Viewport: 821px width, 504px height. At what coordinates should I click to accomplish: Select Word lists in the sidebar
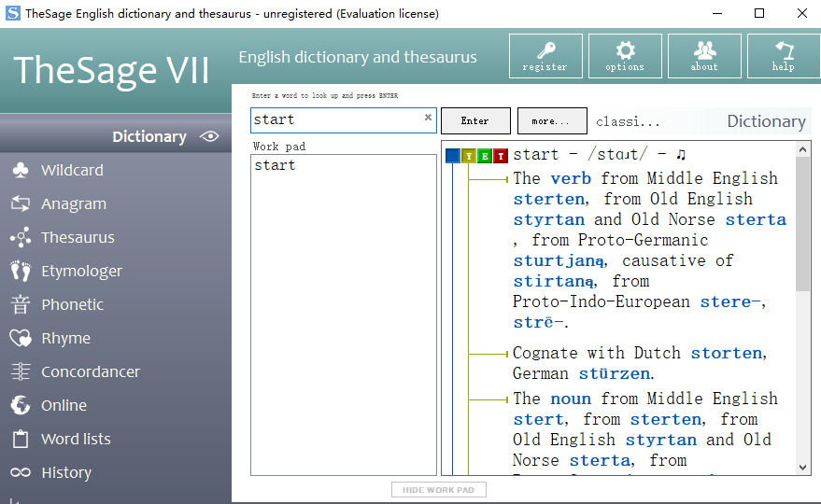pyautogui.click(x=76, y=439)
